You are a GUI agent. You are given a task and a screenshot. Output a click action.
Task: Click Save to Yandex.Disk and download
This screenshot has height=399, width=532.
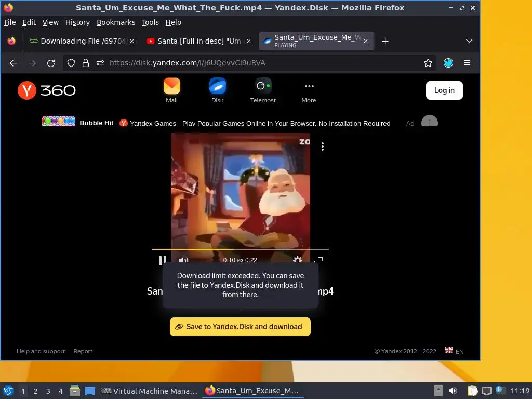pyautogui.click(x=240, y=327)
